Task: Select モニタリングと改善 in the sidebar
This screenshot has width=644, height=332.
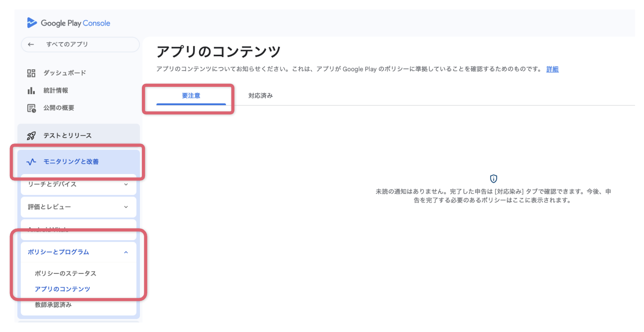Action: pyautogui.click(x=78, y=162)
